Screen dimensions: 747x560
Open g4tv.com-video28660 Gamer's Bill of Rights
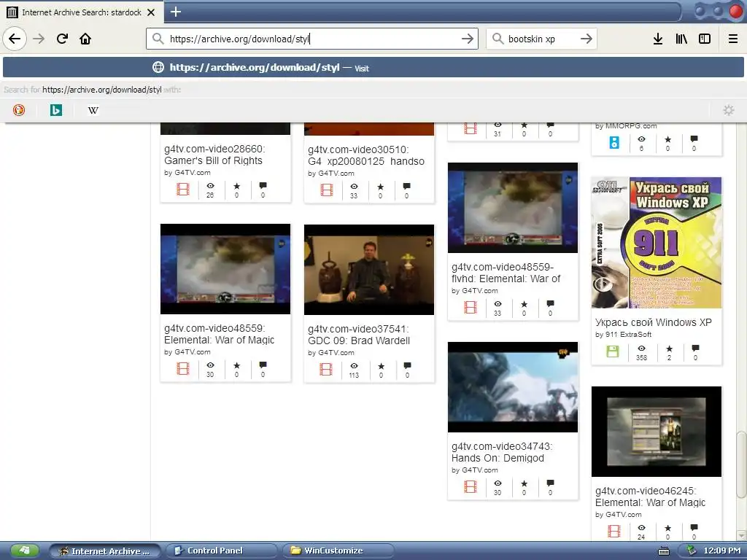click(214, 155)
